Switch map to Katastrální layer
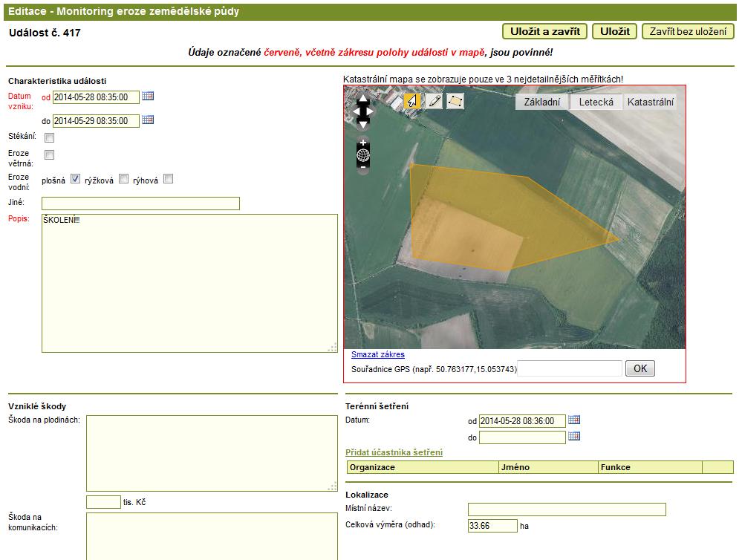Screen dimensions: 742x560 (x=650, y=102)
